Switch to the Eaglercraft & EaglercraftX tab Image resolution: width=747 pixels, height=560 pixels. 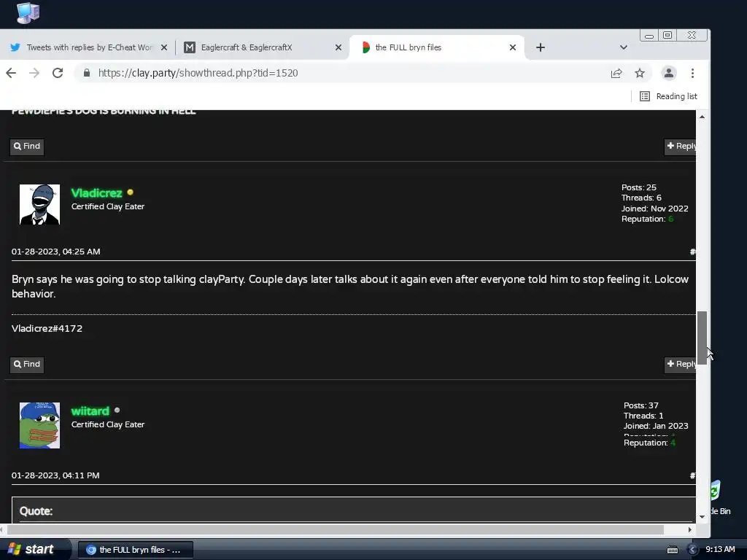click(x=263, y=47)
